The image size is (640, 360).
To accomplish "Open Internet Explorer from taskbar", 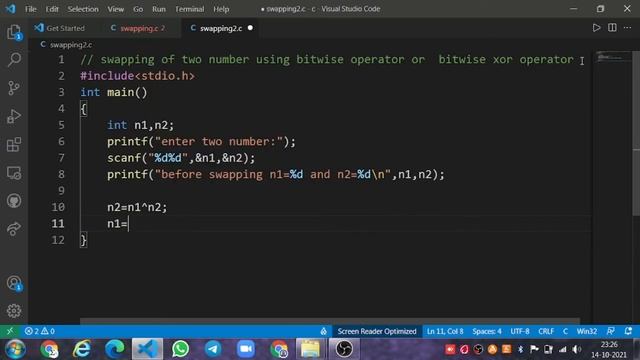I will coord(82,349).
